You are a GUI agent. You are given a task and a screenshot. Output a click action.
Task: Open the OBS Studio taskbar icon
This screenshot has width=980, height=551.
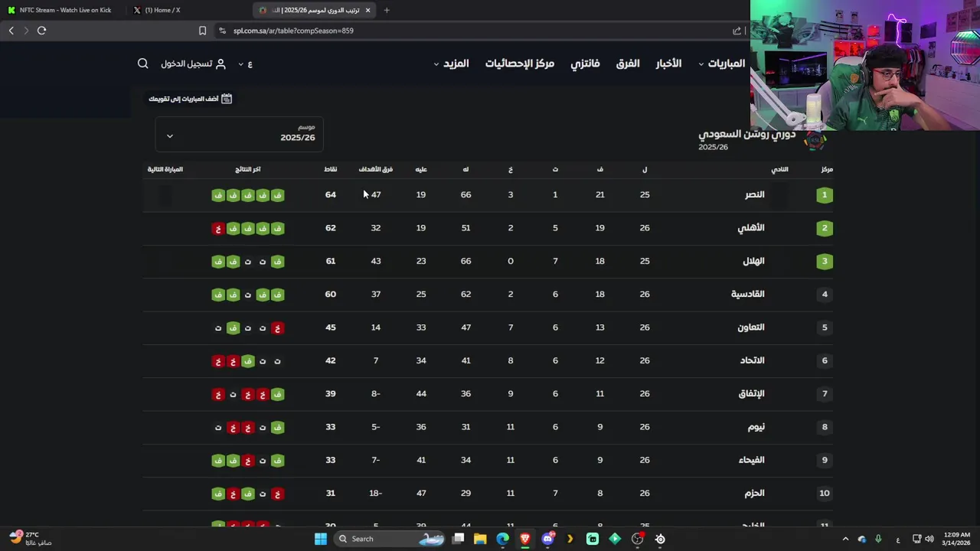tap(637, 539)
